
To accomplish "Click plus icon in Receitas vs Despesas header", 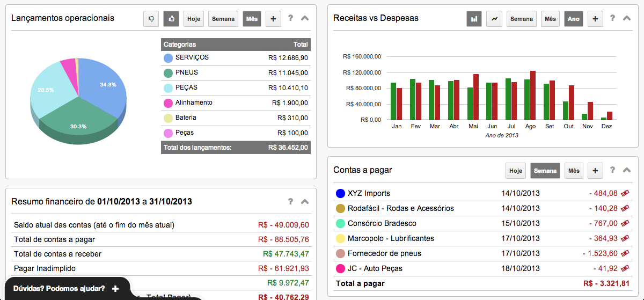I will click(595, 19).
